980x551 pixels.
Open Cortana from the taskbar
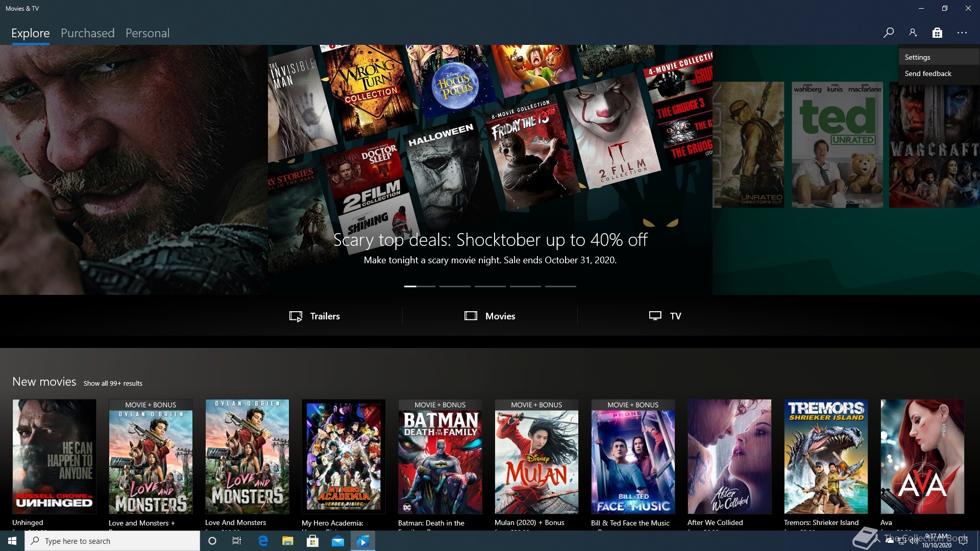(x=212, y=541)
